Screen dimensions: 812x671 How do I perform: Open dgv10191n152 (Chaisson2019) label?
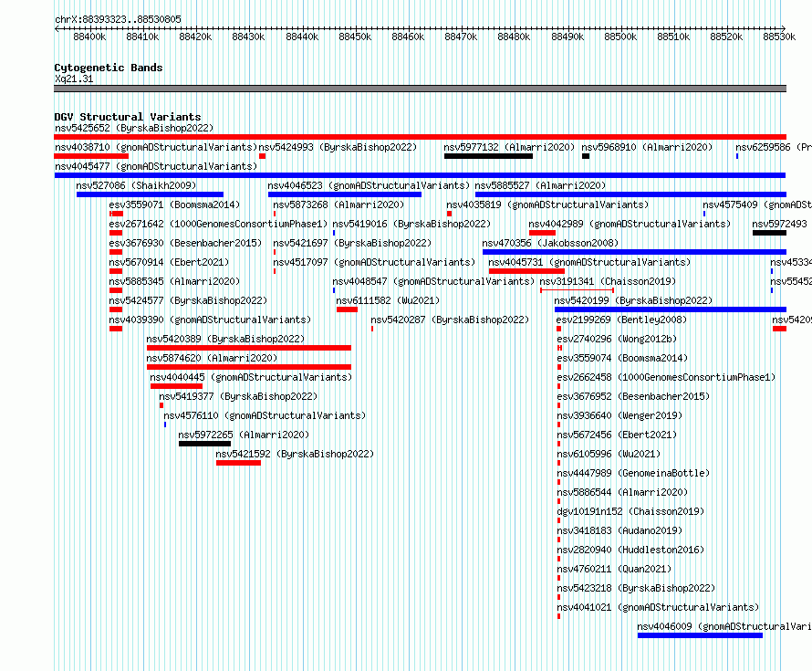(630, 511)
